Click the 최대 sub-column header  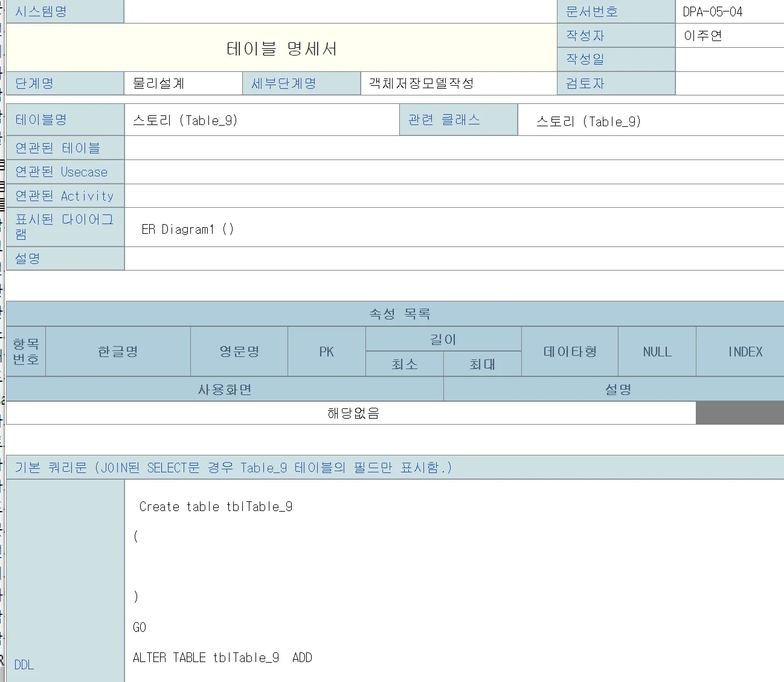483,364
